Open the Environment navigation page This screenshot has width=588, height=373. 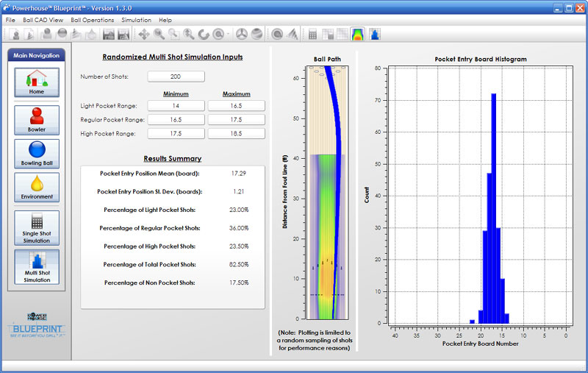coord(37,188)
